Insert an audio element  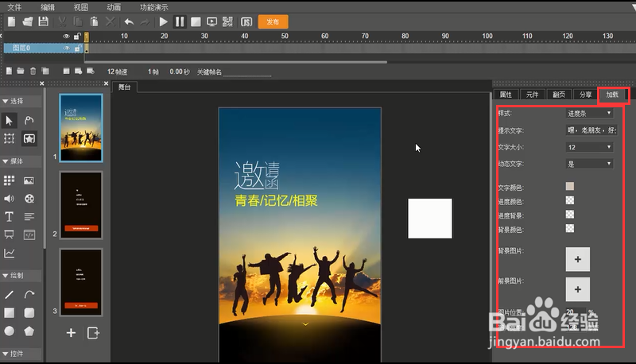pyautogui.click(x=9, y=199)
